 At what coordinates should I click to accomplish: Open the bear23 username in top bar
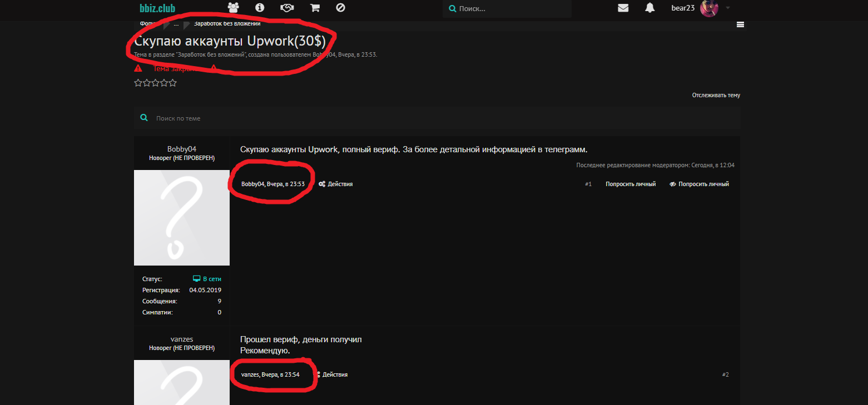click(683, 8)
